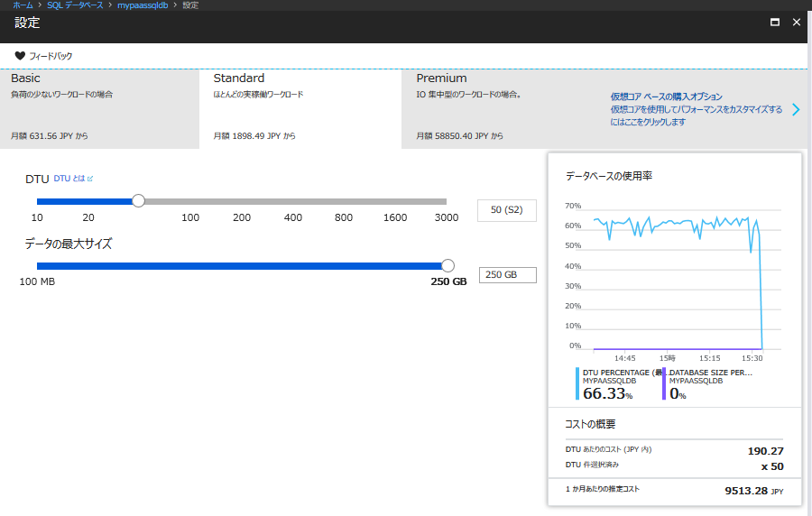Maximize the settings blade
Viewport: 812px width, 516px height.
[x=774, y=23]
